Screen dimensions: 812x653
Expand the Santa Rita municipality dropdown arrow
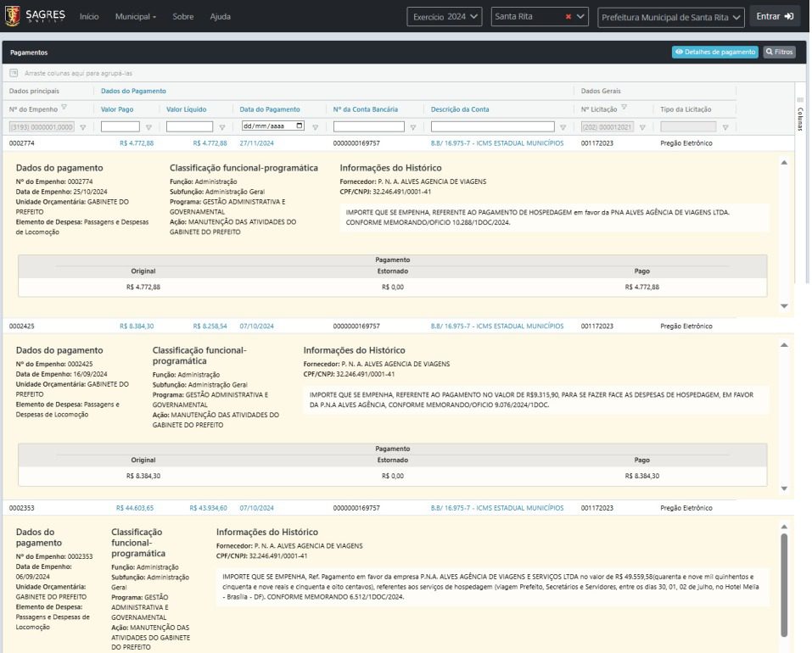[x=580, y=17]
